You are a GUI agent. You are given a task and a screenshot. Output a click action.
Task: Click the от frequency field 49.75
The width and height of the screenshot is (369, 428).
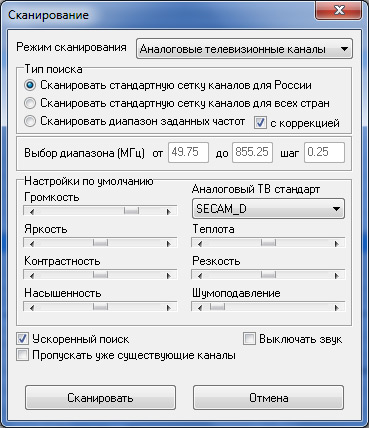[x=189, y=152]
